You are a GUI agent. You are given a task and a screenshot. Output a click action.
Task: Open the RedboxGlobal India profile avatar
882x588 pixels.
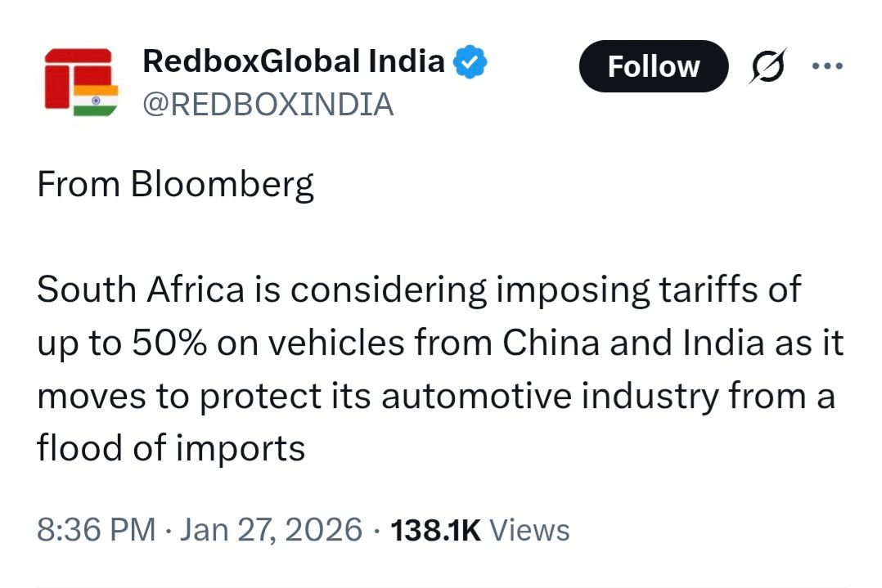[81, 83]
